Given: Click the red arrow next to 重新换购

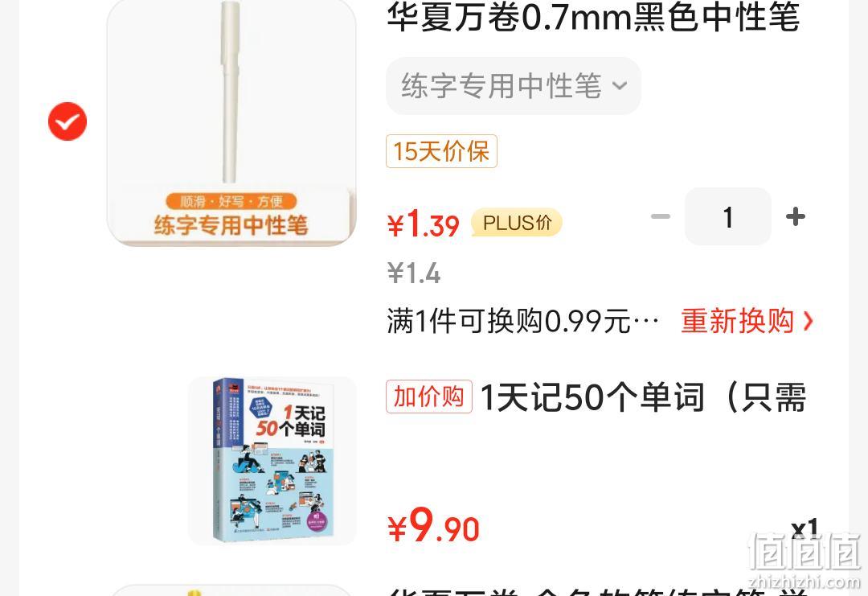Looking at the screenshot, I should click(x=809, y=321).
